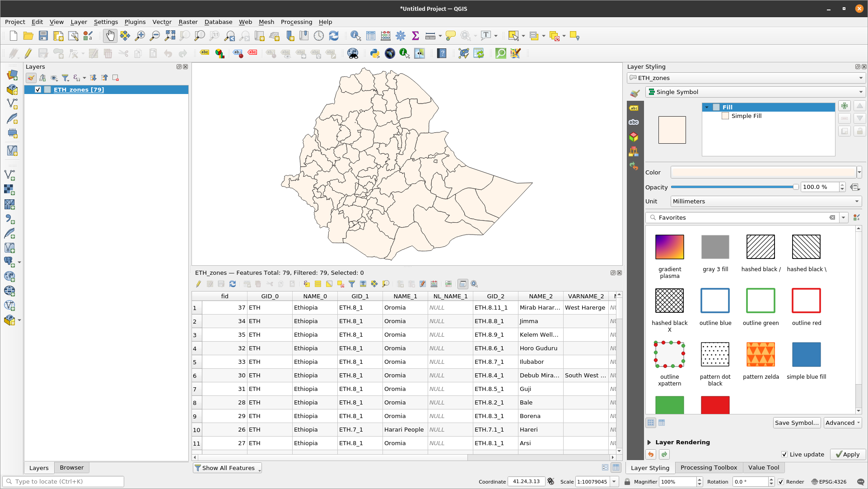868x489 pixels.
Task: Click the Style Manager icon beside Favorites search
Action: click(856, 218)
